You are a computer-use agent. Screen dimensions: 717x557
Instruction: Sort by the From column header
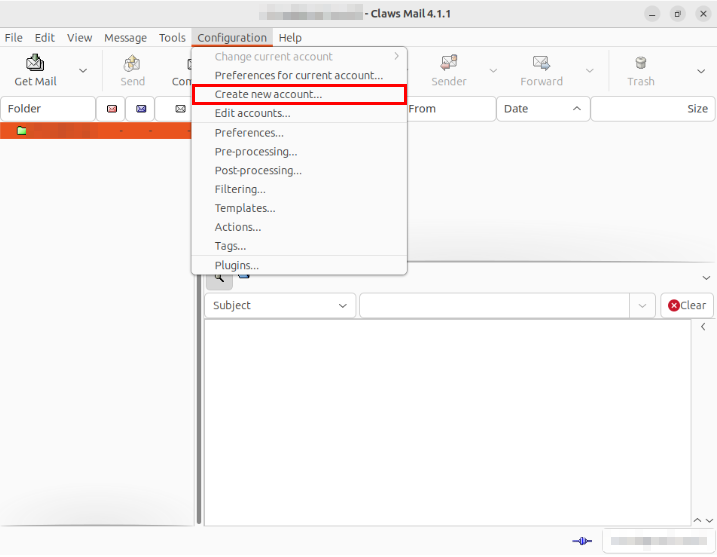click(x=451, y=109)
